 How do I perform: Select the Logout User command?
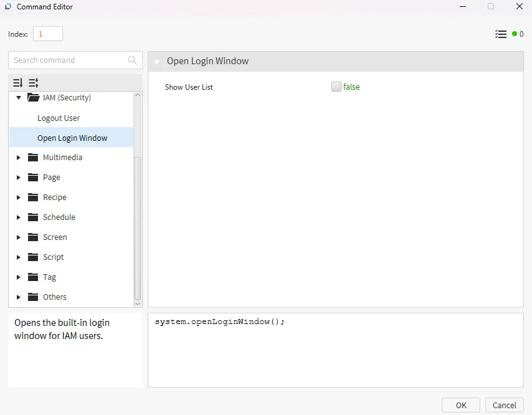59,118
